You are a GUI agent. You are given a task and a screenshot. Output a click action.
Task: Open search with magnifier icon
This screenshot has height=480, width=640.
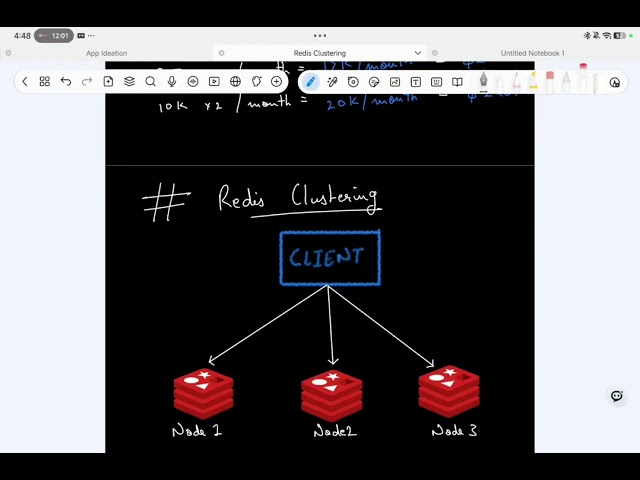(151, 82)
